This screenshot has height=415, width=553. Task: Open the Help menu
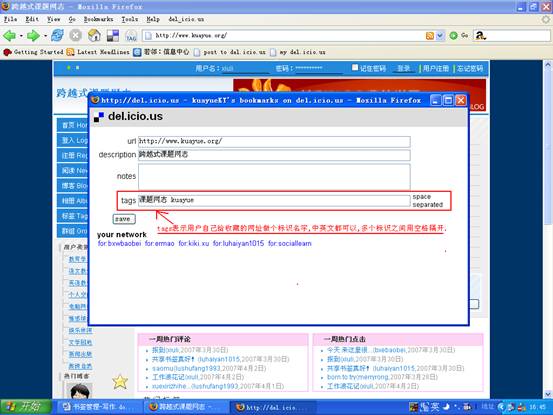pyautogui.click(x=153, y=19)
